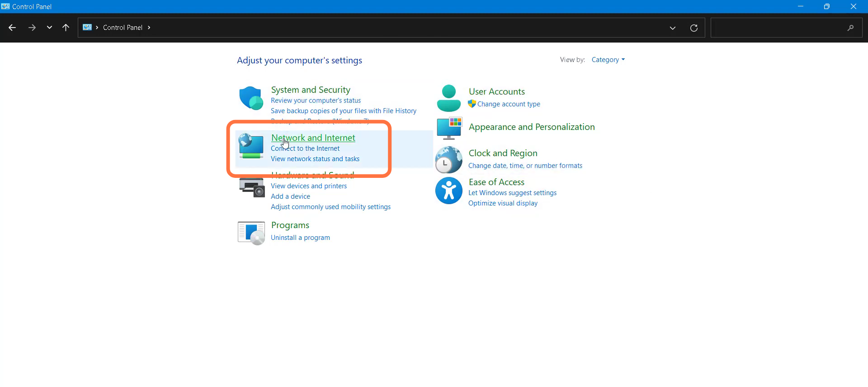The width and height of the screenshot is (868, 387).
Task: Click Change date, time, or number formats
Action: (x=525, y=166)
